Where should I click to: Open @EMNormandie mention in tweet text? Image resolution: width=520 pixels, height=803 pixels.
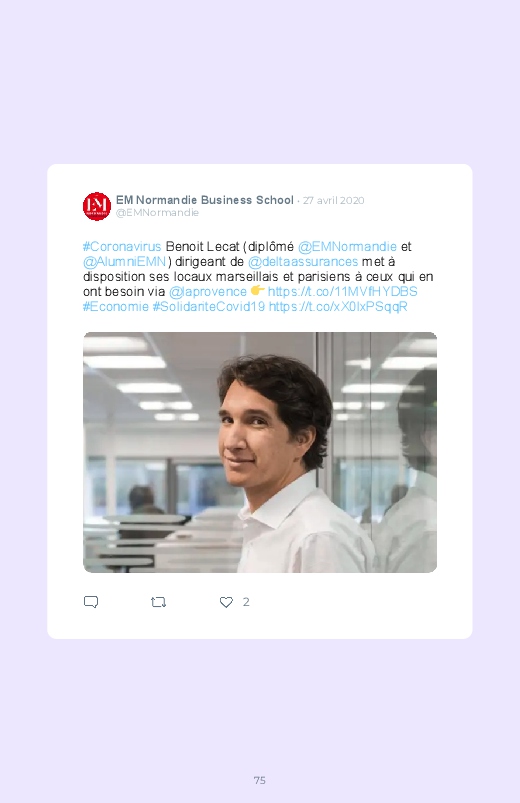click(x=347, y=247)
